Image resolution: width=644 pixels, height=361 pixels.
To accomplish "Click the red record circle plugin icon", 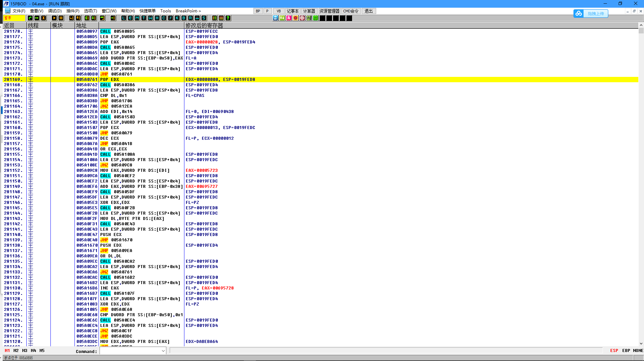I will [295, 18].
